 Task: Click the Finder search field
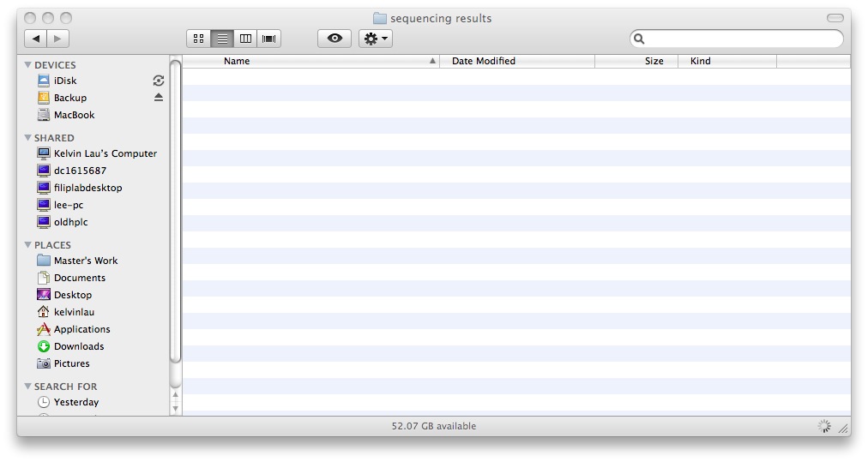(x=736, y=39)
